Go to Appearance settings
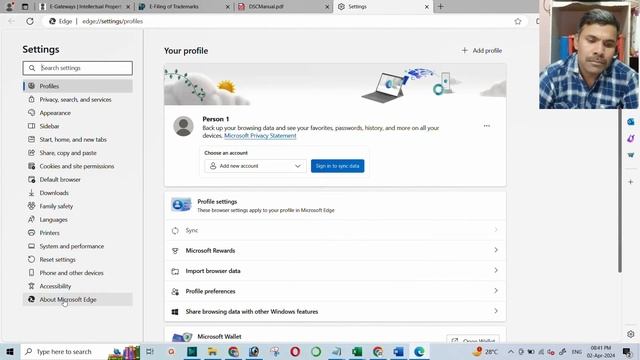The width and height of the screenshot is (640, 360). [78, 113]
